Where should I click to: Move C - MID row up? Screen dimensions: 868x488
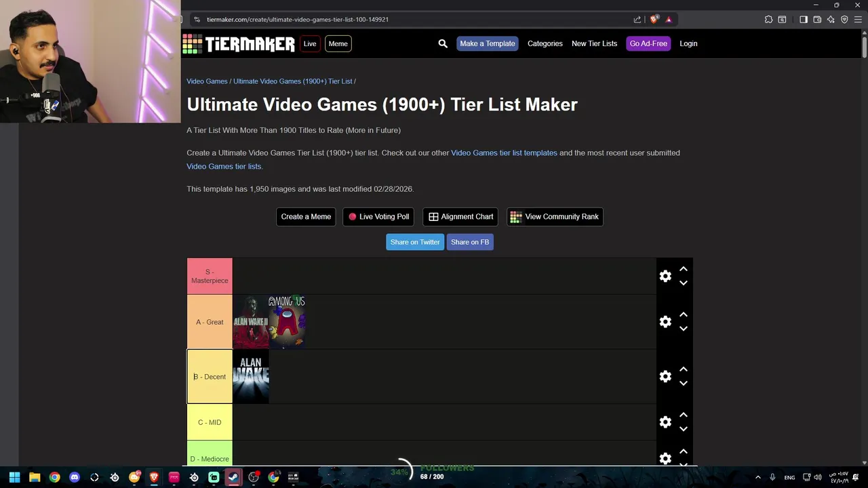(684, 415)
